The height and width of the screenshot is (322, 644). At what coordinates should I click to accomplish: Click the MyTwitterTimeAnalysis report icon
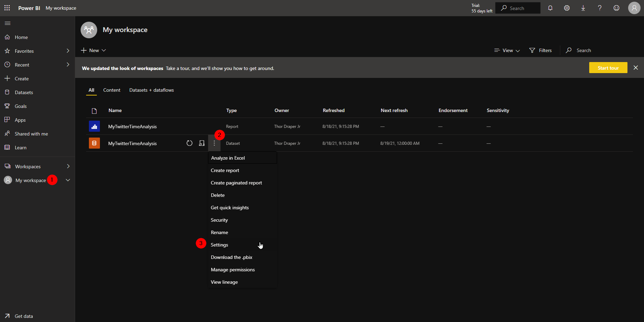[94, 126]
